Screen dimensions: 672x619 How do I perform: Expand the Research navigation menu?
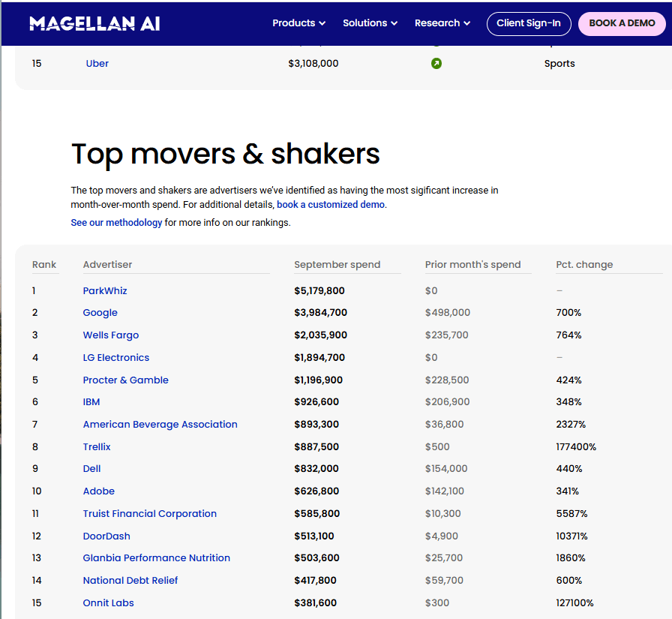pos(442,23)
